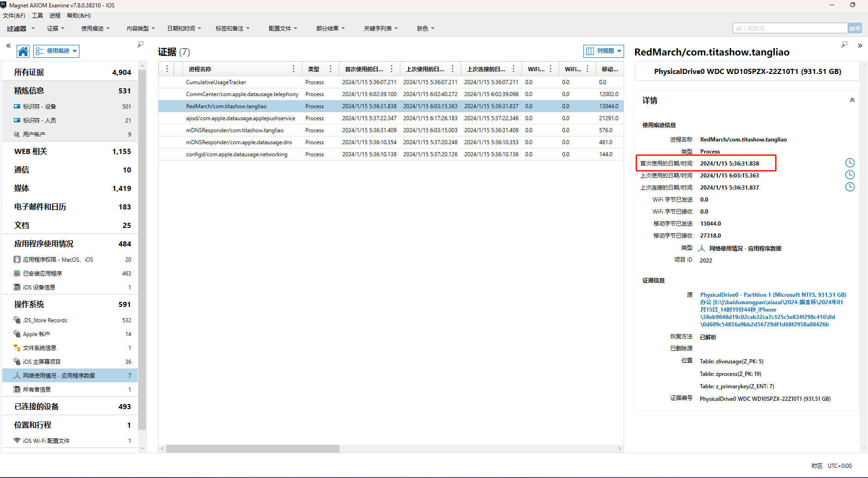Open column menu for 上次连接的日期 column
This screenshot has width=868, height=478.
pos(513,69)
